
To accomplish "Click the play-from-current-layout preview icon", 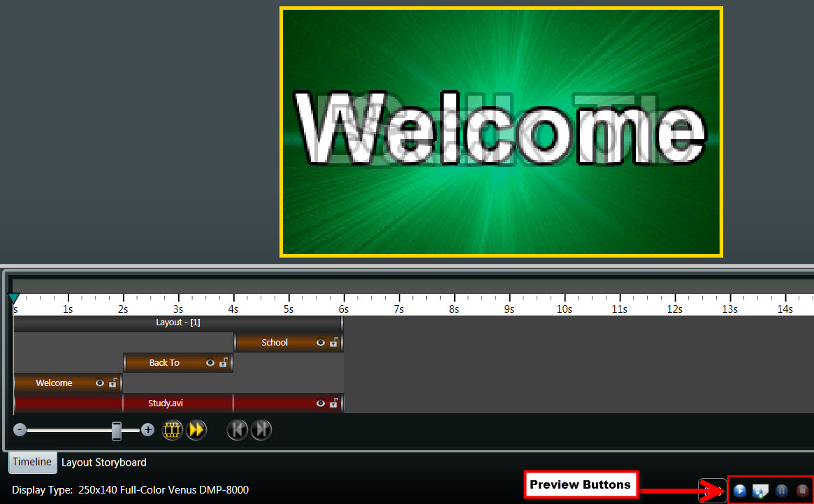I will coord(760,491).
